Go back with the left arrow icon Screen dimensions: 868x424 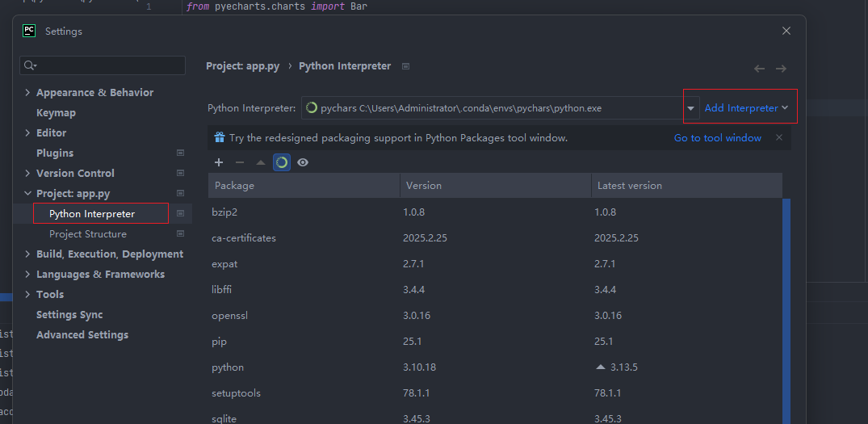pos(760,69)
